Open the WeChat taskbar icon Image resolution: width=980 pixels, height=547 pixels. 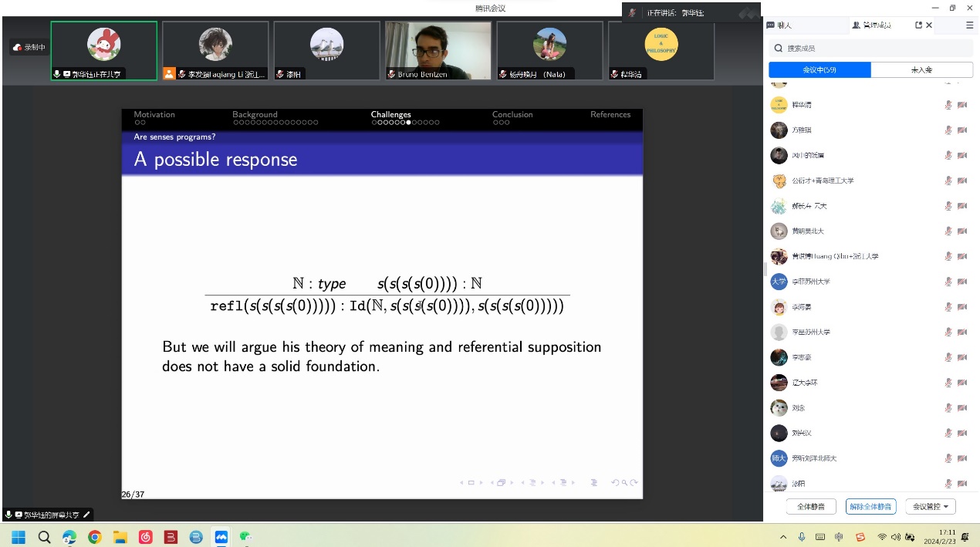point(246,537)
